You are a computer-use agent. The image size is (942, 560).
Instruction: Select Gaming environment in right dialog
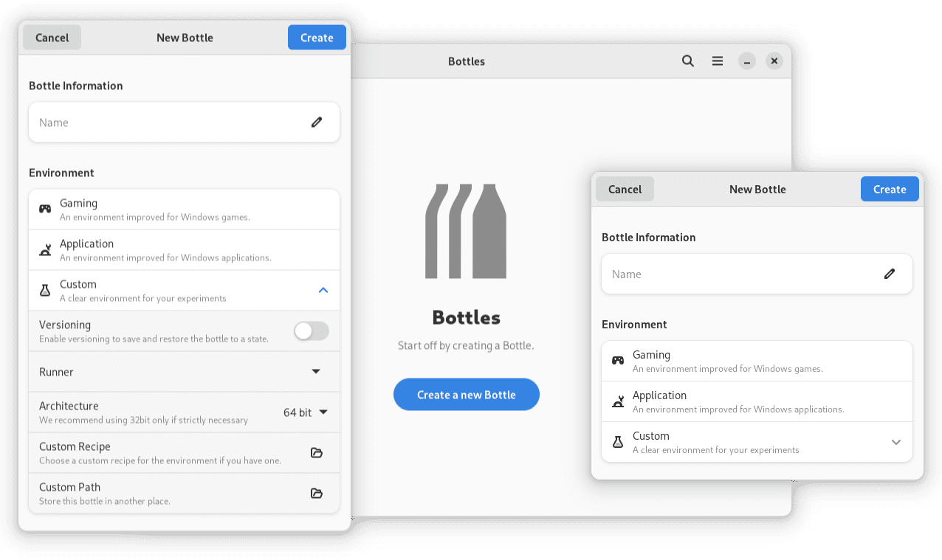[x=757, y=361]
